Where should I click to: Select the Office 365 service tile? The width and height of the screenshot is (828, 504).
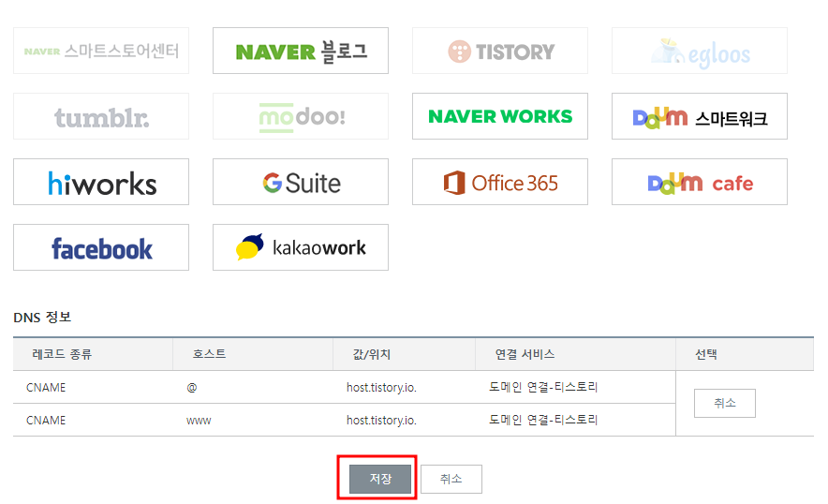500,182
